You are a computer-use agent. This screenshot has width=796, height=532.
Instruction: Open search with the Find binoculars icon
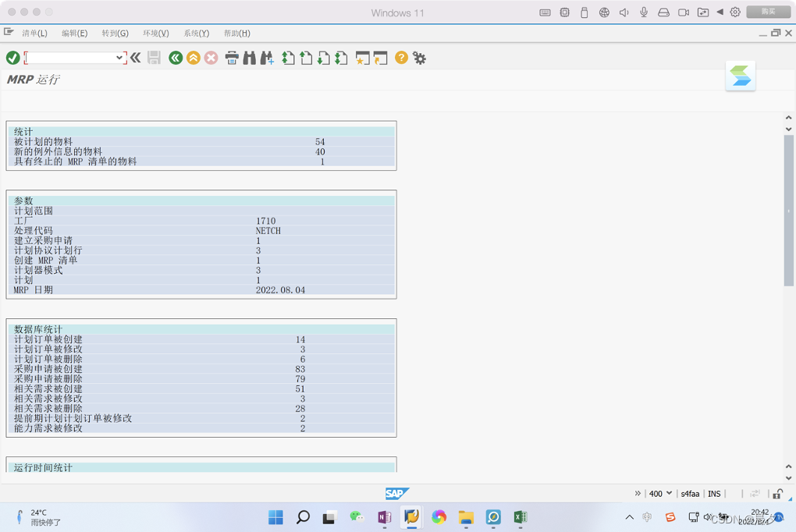tap(249, 58)
